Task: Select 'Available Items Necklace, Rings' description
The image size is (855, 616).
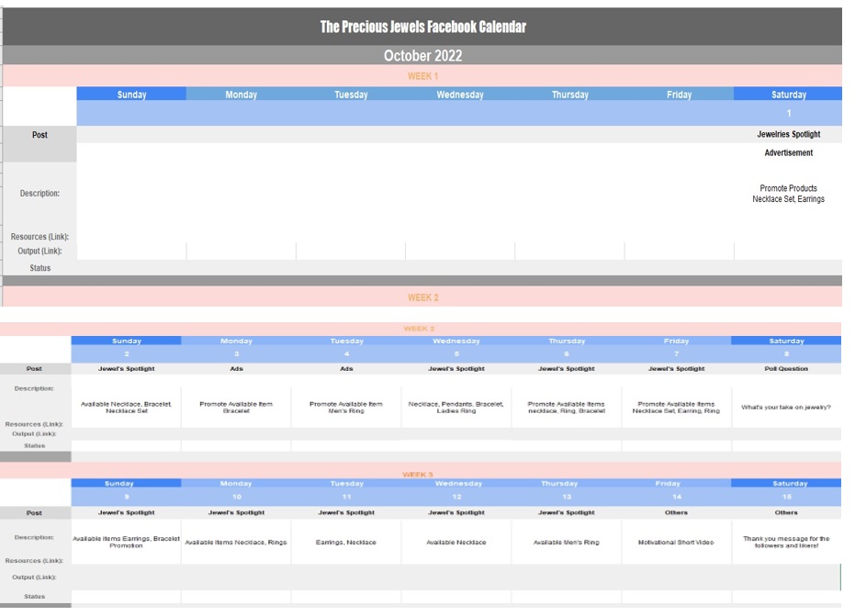Action: coord(235,543)
